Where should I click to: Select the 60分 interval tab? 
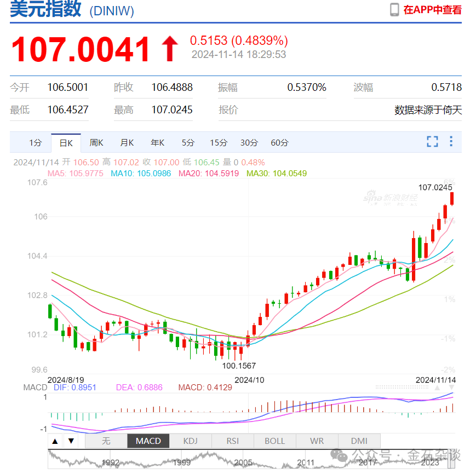point(279,142)
